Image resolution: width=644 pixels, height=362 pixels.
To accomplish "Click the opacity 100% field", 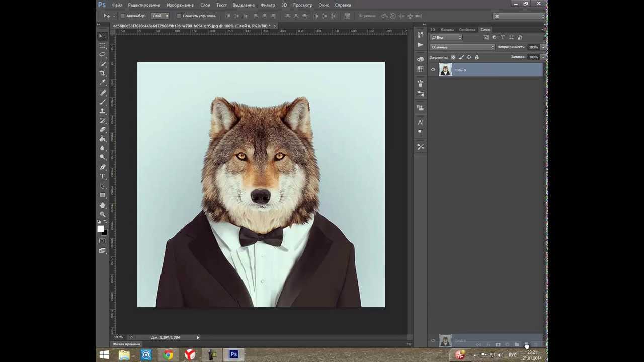I will click(533, 47).
